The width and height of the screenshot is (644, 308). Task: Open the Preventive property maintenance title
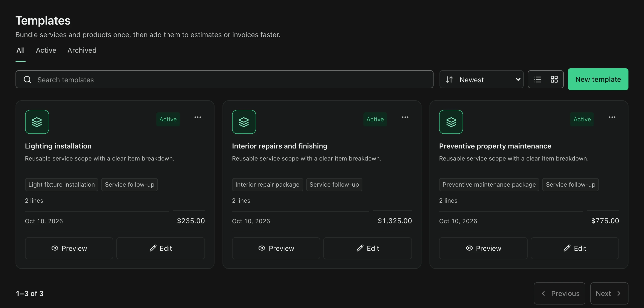(x=495, y=146)
